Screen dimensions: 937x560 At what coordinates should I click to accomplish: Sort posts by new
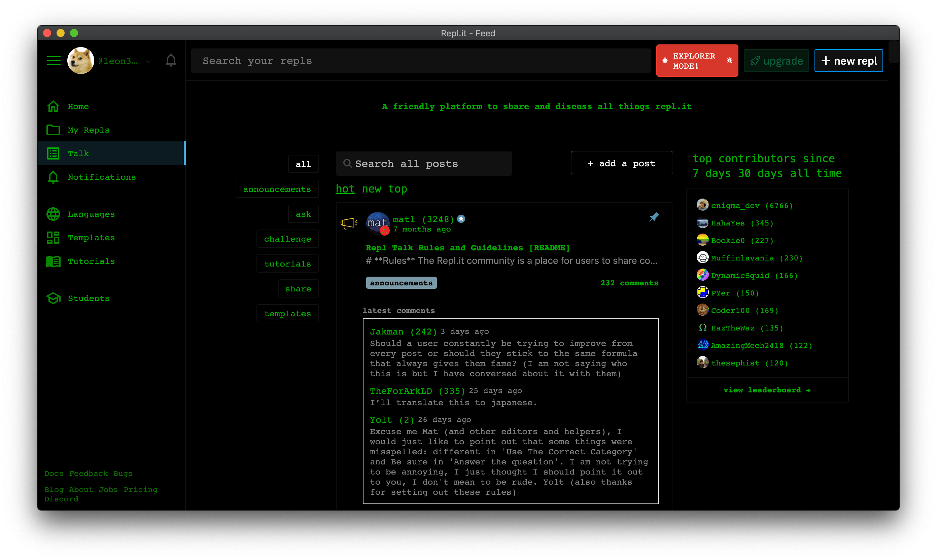coord(371,189)
